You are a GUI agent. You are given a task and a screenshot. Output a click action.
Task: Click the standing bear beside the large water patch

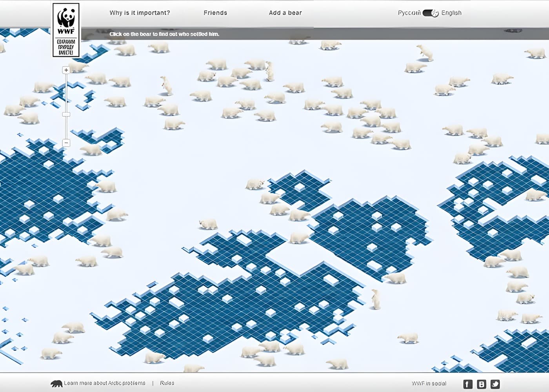[376, 299]
